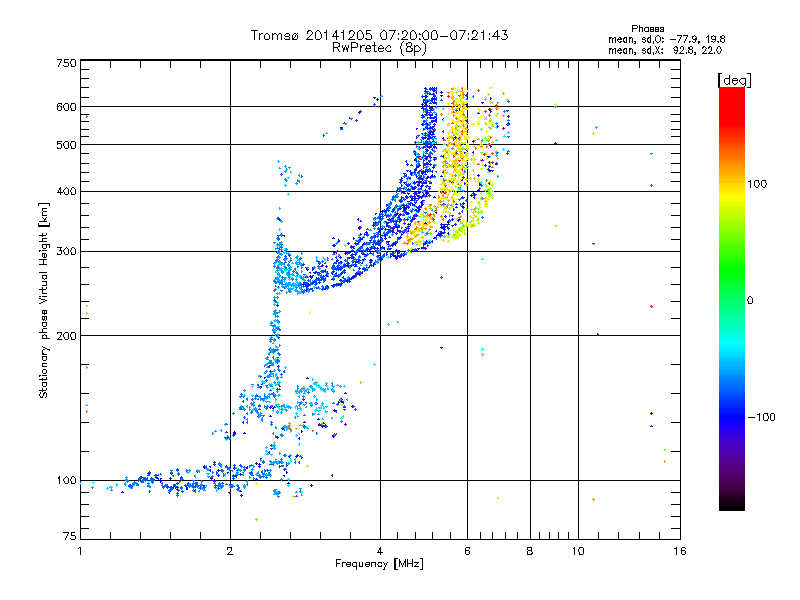
Task: Click the x-axis tick label "16"
Action: [680, 551]
